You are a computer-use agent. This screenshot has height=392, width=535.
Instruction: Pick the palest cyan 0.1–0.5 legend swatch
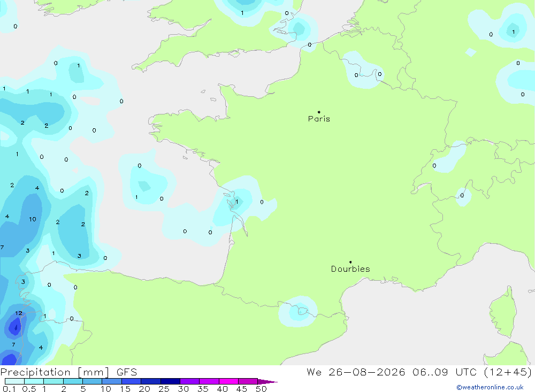click(14, 381)
